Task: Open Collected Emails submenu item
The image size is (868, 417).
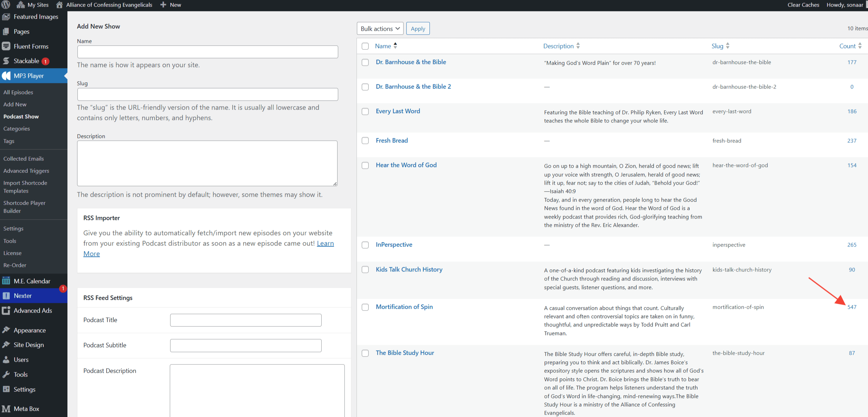Action: tap(24, 159)
